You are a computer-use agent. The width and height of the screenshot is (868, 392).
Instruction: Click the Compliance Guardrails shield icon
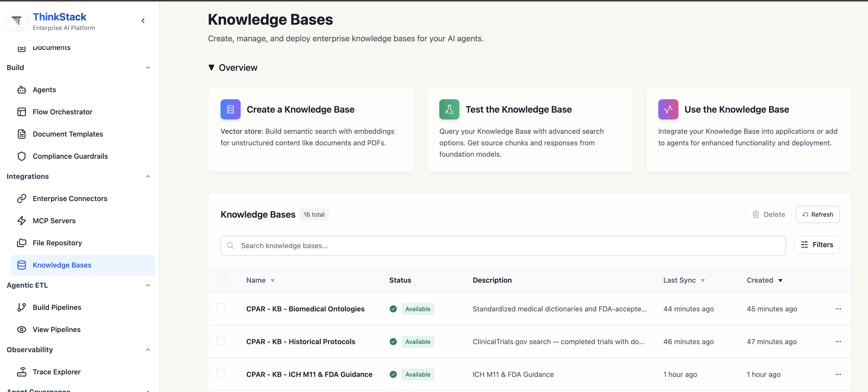click(x=22, y=156)
